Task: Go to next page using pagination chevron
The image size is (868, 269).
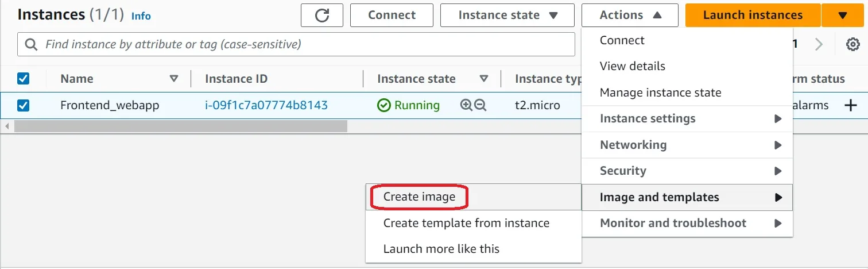Action: point(819,44)
